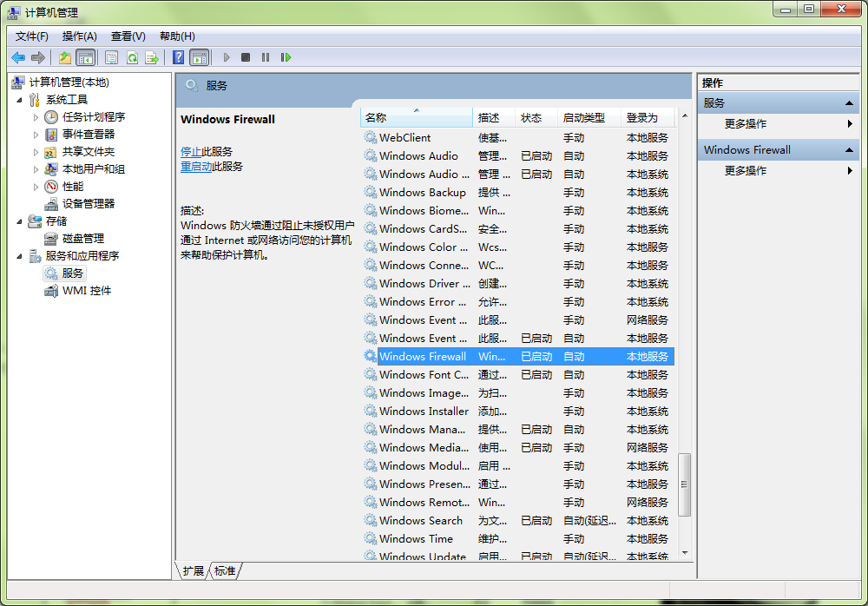The width and height of the screenshot is (868, 606).
Task: Select 计算机管理(本地) root node
Action: [x=69, y=82]
